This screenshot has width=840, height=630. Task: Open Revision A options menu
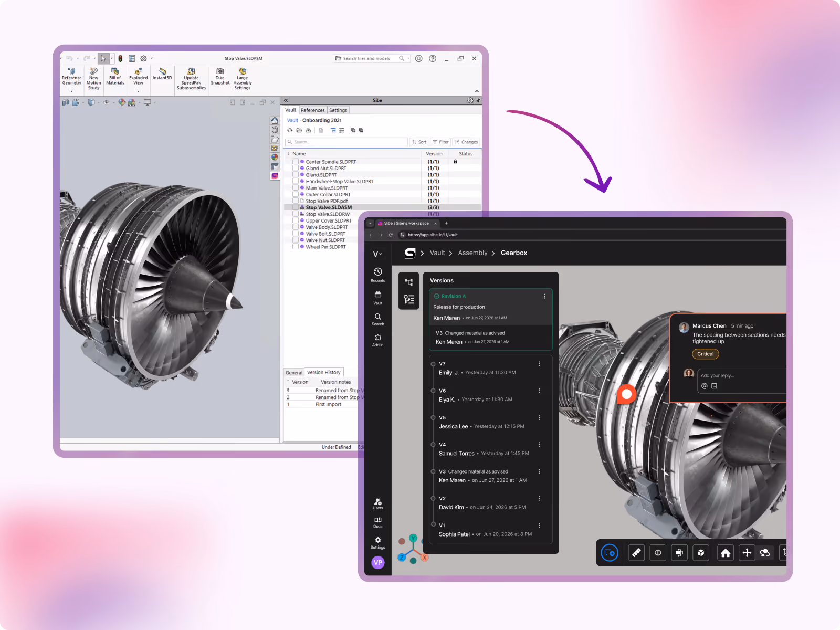pyautogui.click(x=544, y=296)
